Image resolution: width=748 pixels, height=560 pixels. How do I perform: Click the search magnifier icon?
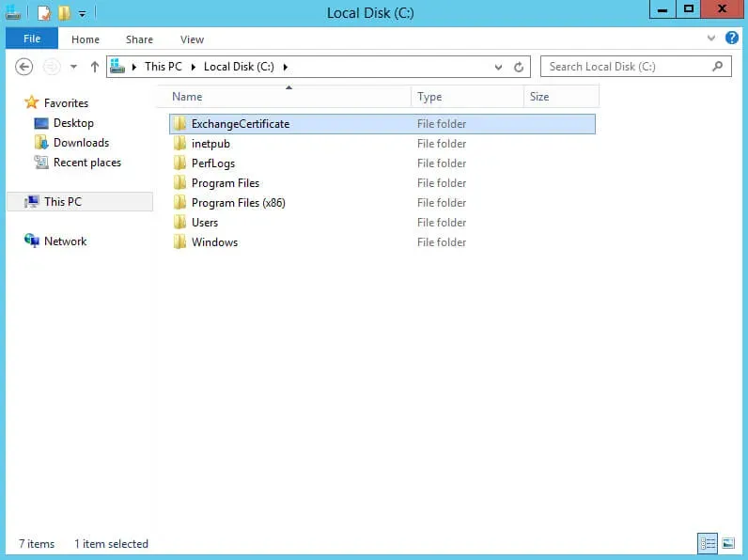tap(717, 67)
